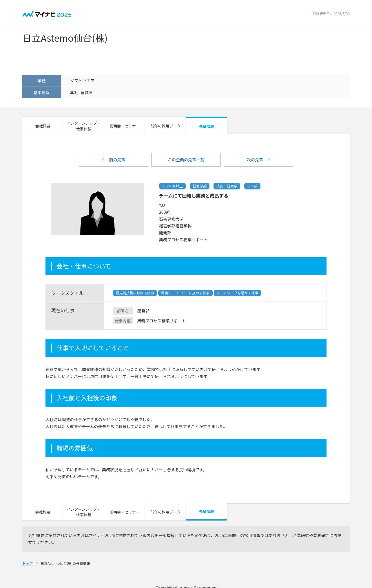Click the 経営学部 tag
This screenshot has width=372, height=588.
point(200,186)
